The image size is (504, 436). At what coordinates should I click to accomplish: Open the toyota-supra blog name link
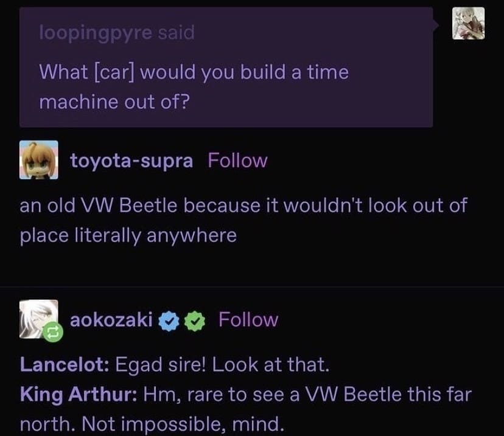(131, 161)
